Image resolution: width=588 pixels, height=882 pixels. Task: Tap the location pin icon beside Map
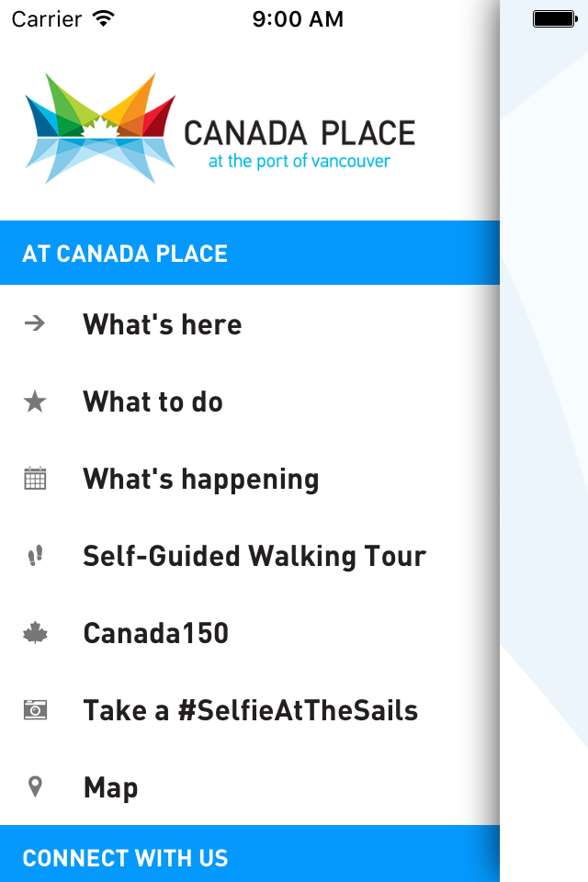tap(35, 787)
